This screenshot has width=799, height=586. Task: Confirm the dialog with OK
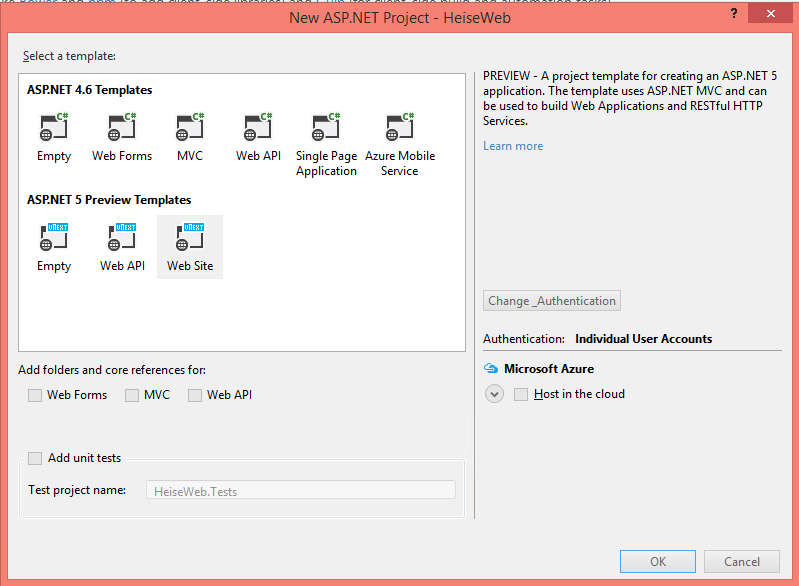coord(658,562)
